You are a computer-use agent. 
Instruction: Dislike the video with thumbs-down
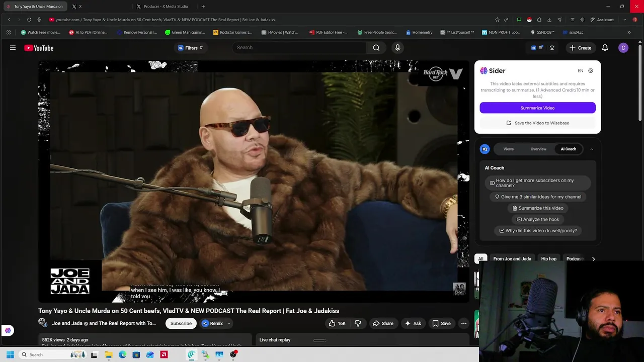tap(358, 323)
